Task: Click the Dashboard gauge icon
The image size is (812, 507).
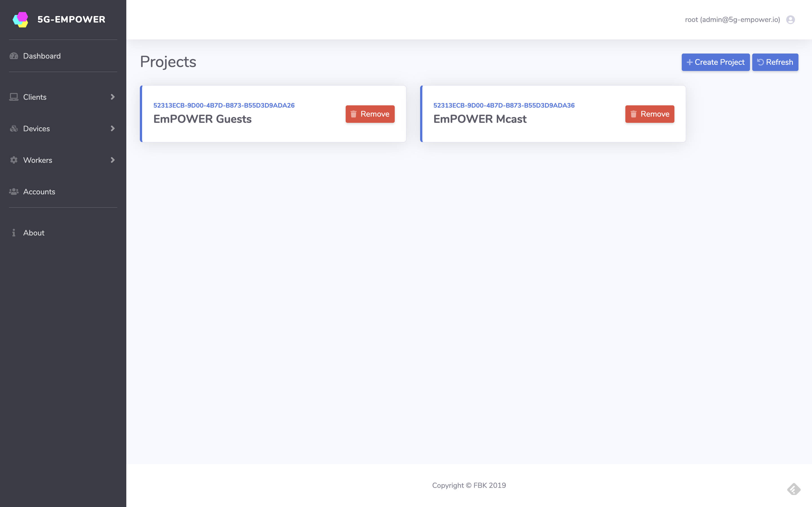Action: (14, 56)
